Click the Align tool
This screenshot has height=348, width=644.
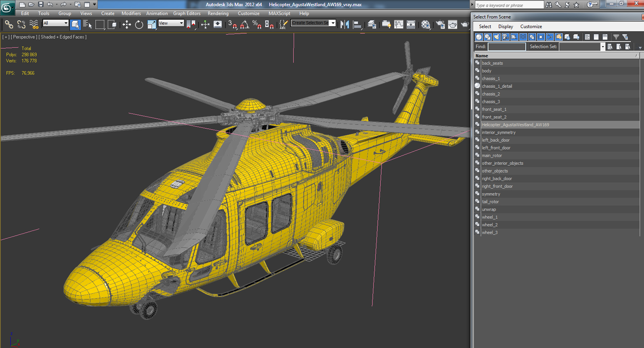pyautogui.click(x=357, y=24)
